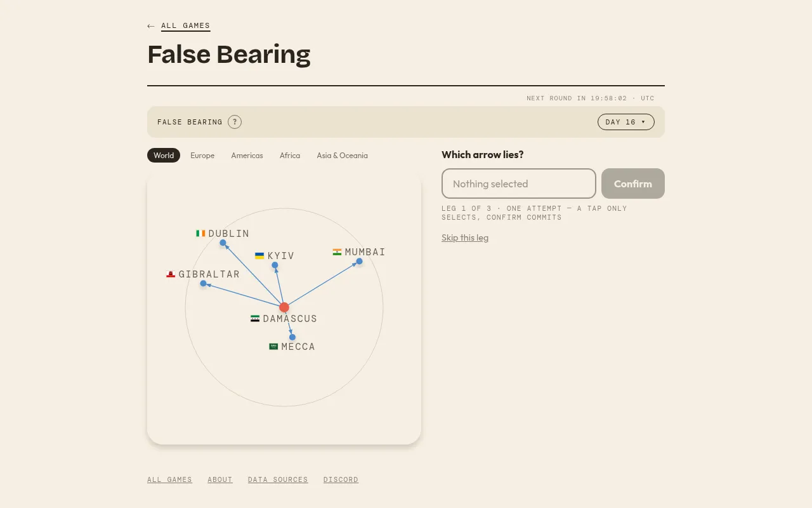Viewport: 812px width, 508px height.
Task: Click the 'Which arrow lies?' heading
Action: click(483, 154)
